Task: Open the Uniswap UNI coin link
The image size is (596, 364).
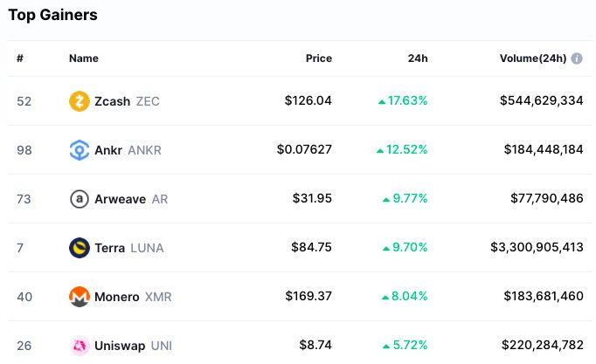Action: point(133,346)
